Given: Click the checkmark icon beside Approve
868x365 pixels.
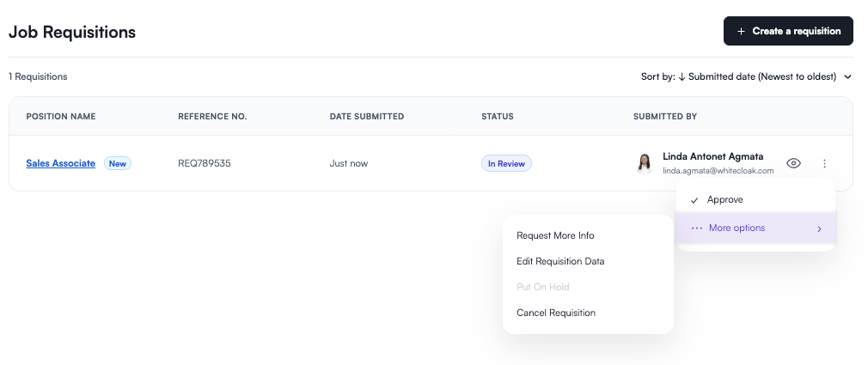Looking at the screenshot, I should [694, 200].
